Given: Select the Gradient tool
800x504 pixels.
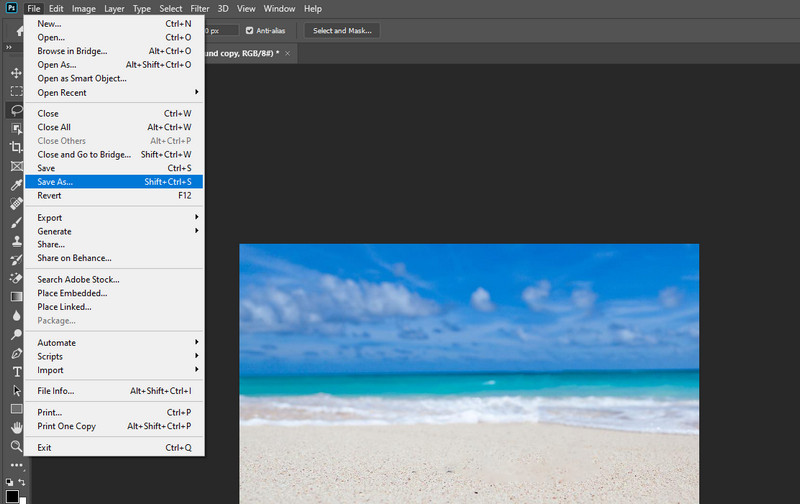Looking at the screenshot, I should click(16, 296).
